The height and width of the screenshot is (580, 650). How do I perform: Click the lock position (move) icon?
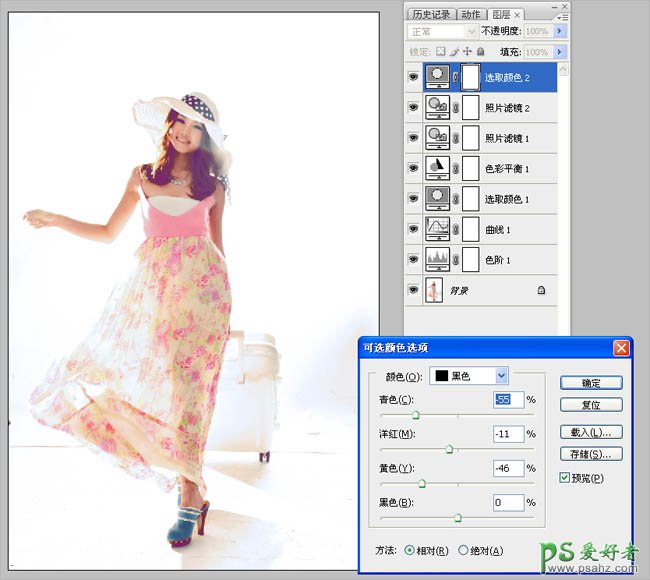(467, 51)
